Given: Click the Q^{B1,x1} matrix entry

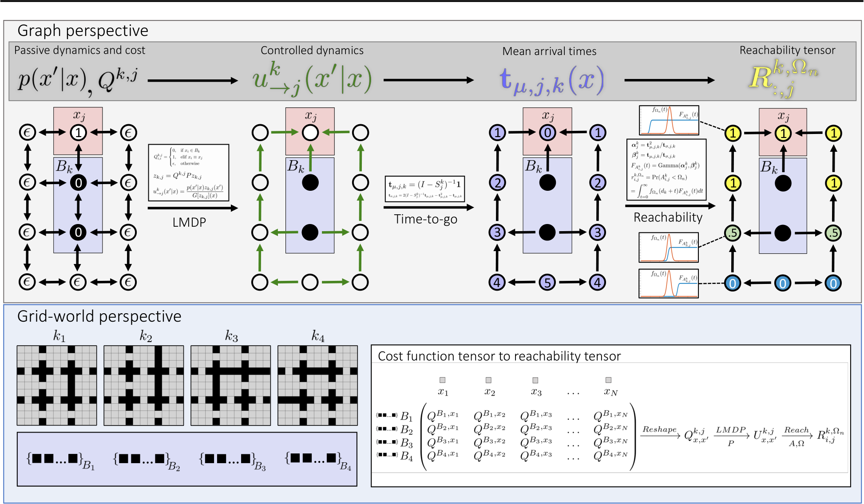Looking at the screenshot, I should tap(443, 415).
